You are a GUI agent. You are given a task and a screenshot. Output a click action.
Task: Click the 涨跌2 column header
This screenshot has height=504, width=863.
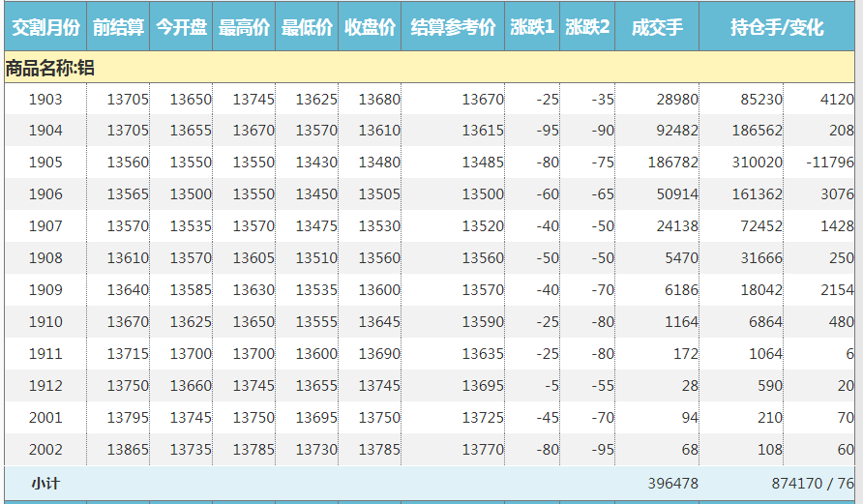pos(587,27)
